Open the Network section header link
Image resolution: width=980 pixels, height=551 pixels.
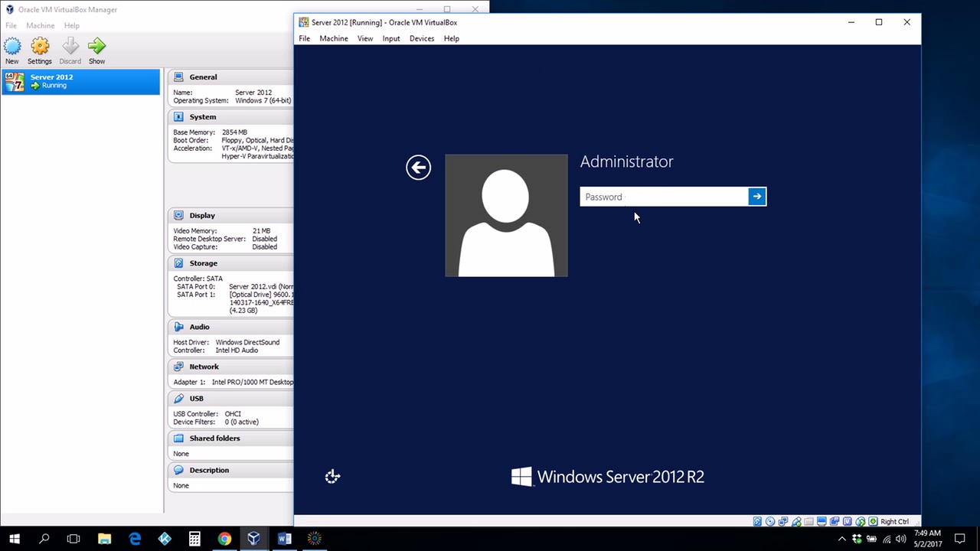204,367
